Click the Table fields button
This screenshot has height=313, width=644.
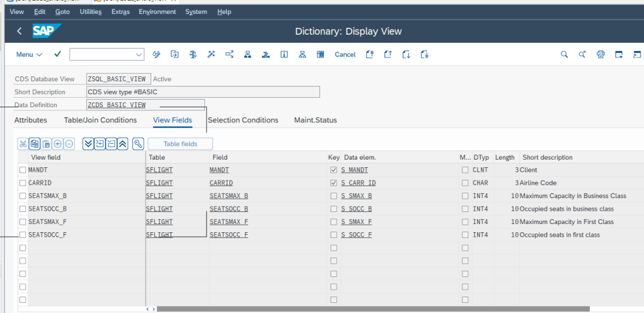(x=180, y=144)
